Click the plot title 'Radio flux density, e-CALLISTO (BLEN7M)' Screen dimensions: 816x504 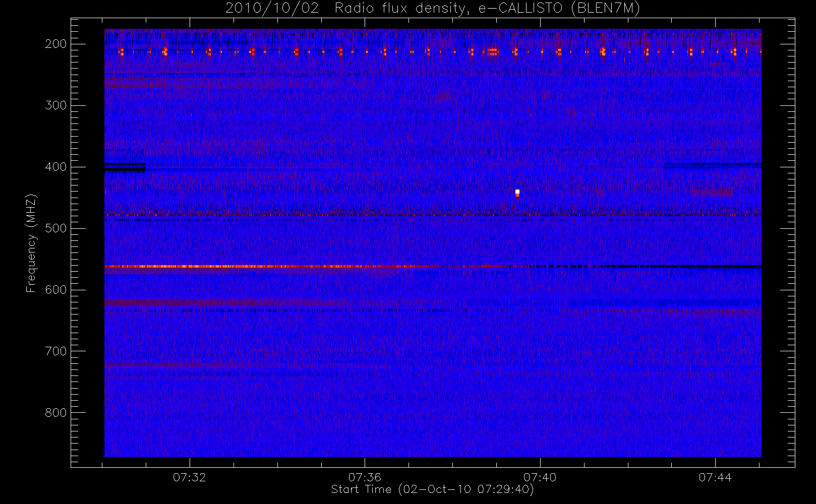click(487, 9)
